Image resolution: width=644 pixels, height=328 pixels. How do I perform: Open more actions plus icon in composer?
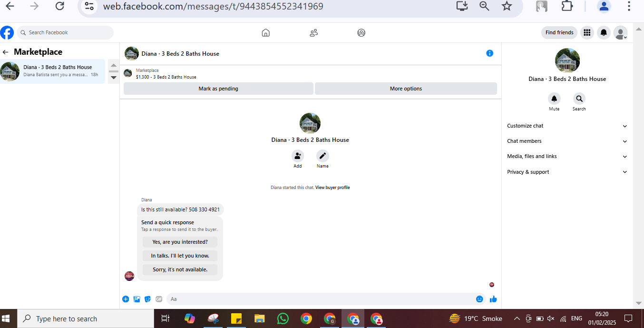tap(126, 299)
